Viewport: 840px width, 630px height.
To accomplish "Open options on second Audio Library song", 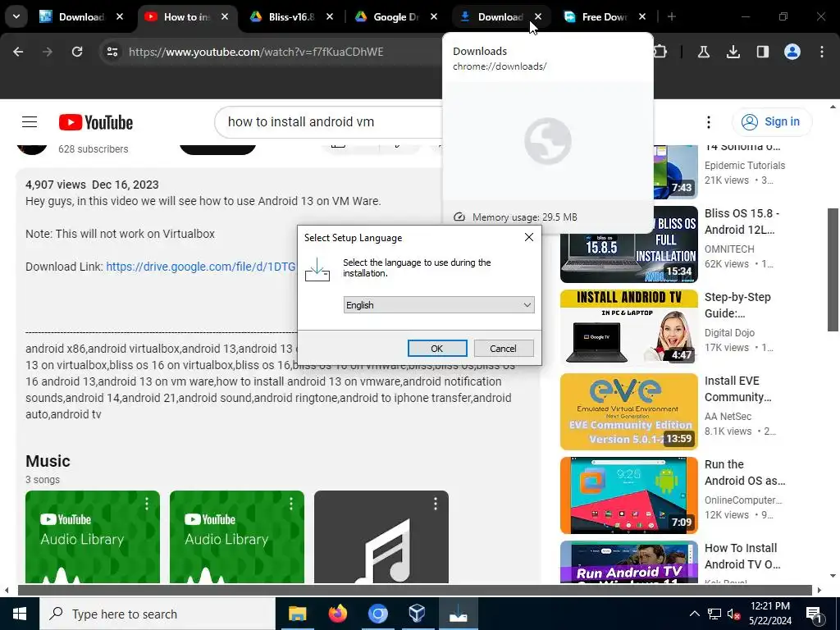I will [291, 504].
